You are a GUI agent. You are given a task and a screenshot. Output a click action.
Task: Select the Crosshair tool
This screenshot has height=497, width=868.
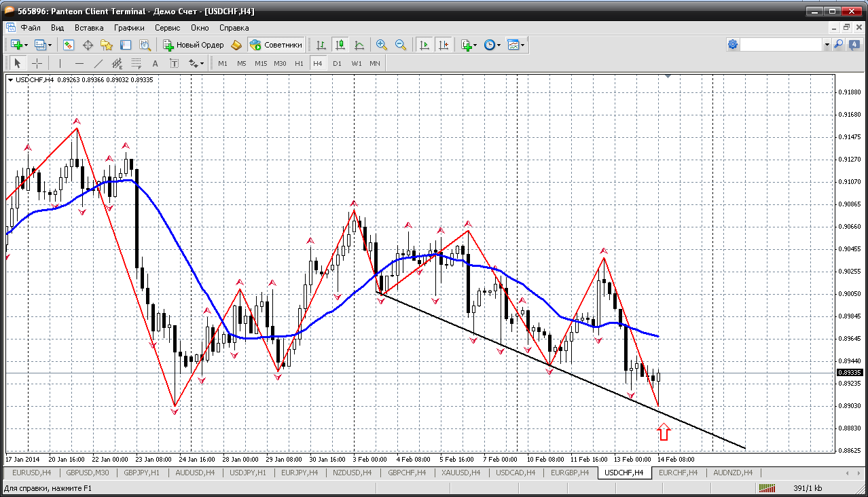[37, 63]
